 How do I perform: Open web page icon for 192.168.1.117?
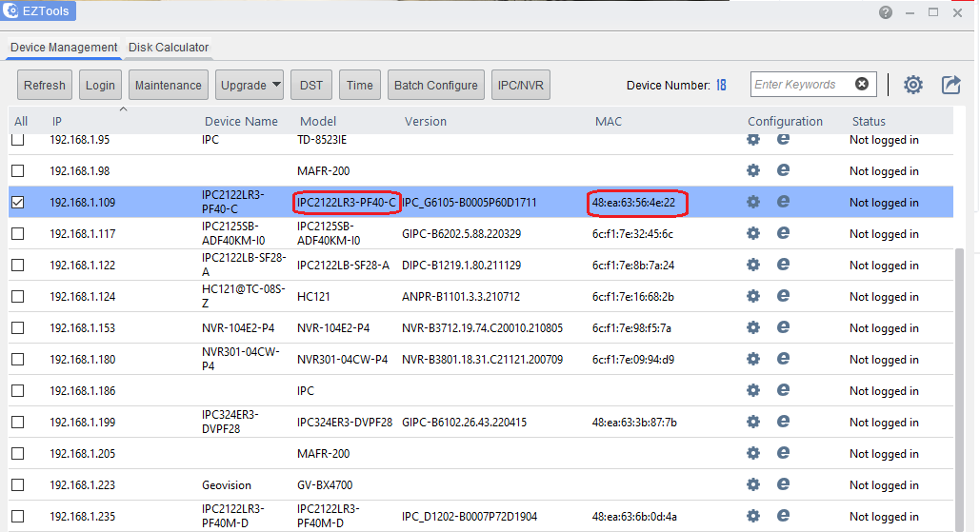783,232
